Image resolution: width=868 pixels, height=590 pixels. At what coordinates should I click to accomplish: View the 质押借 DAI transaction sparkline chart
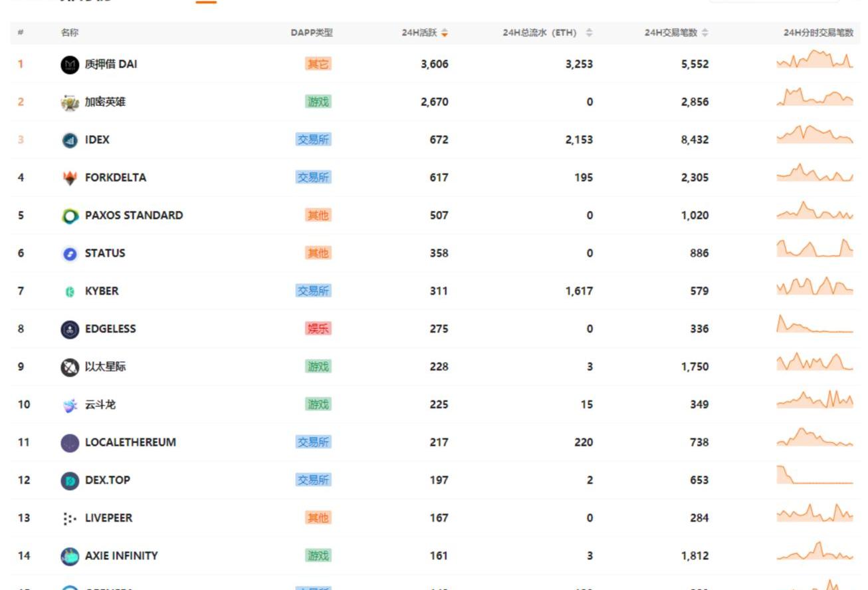pyautogui.click(x=814, y=61)
